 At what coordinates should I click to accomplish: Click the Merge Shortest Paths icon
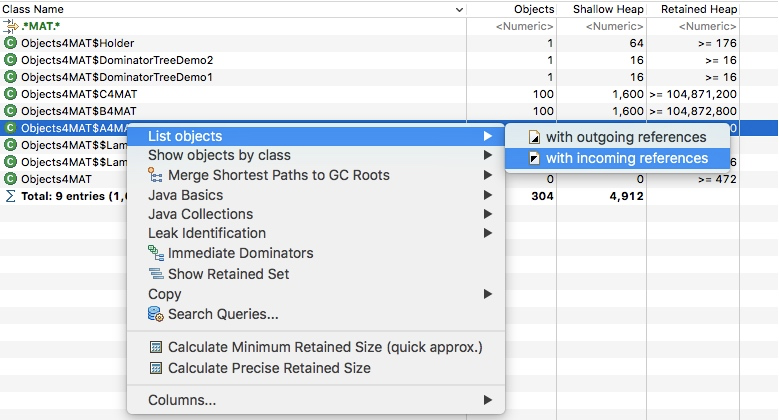click(155, 175)
